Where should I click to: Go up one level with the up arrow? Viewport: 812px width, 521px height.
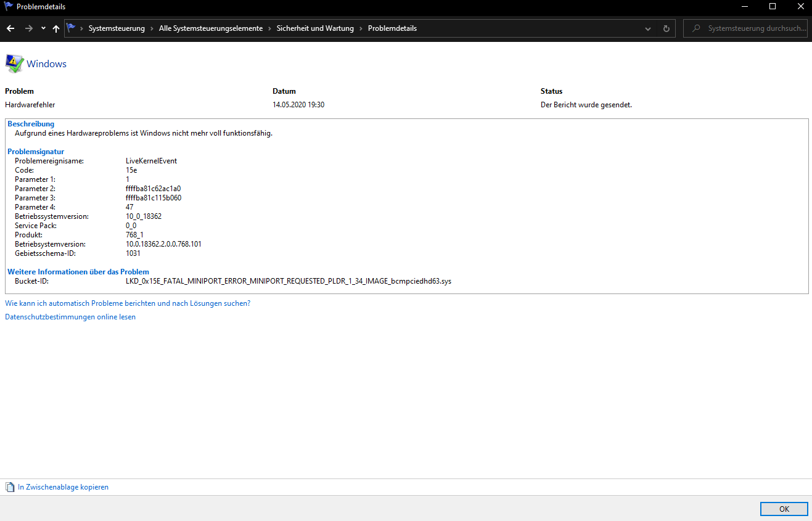point(56,28)
